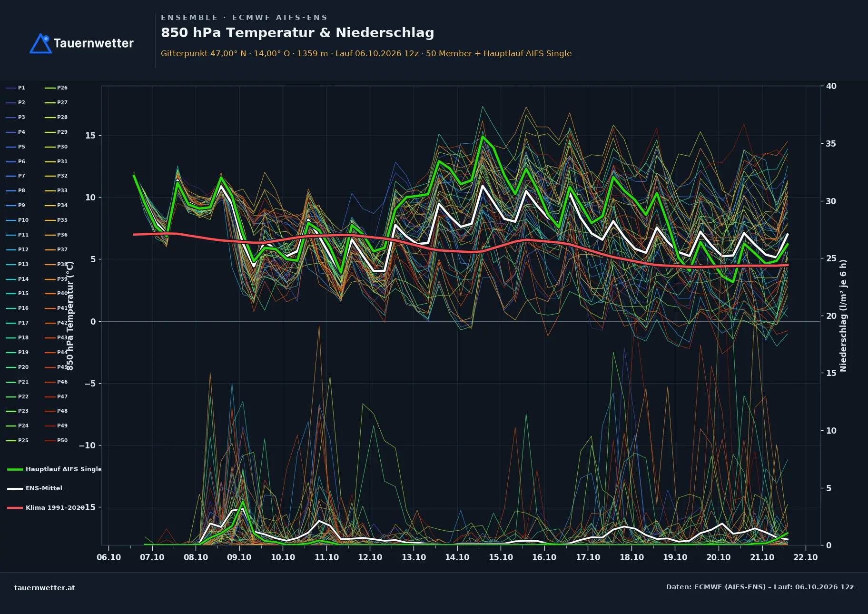
Task: Click the 14.10 date tick label
Action: (x=457, y=557)
